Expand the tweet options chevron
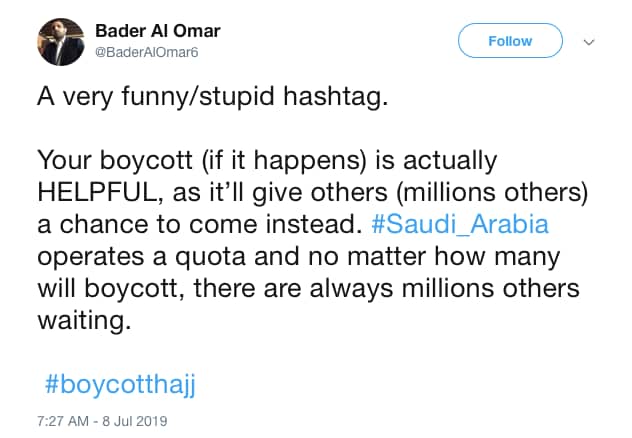Screen dimensions: 632x438 pyautogui.click(x=588, y=42)
